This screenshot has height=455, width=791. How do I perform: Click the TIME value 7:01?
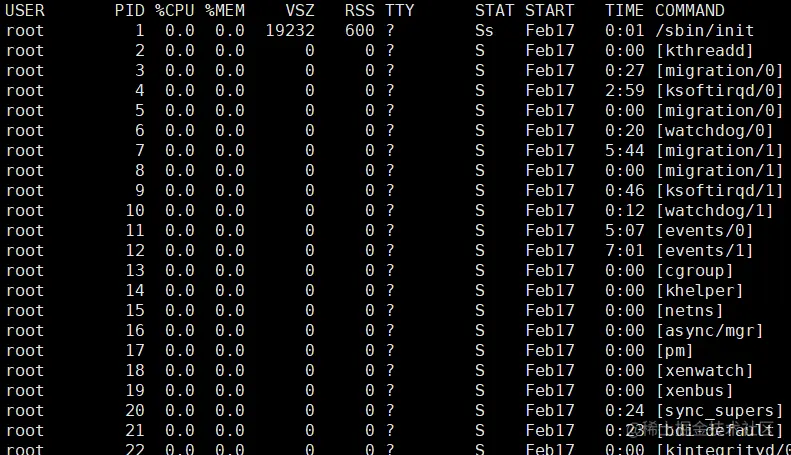tap(625, 251)
